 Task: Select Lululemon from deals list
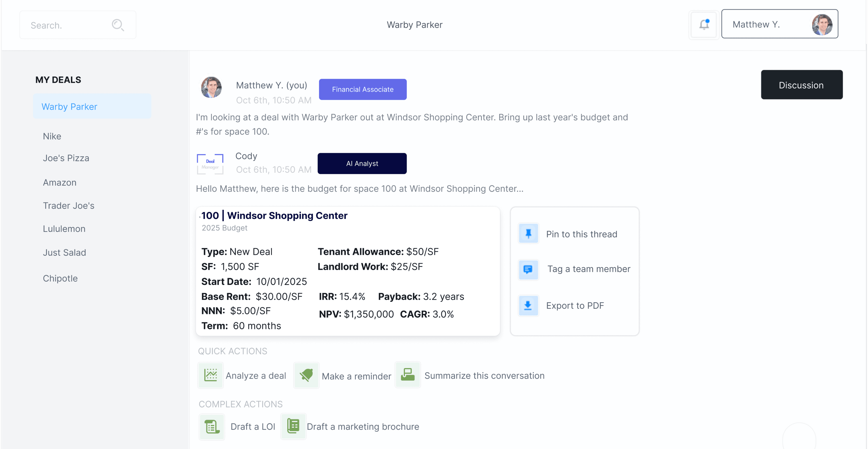pyautogui.click(x=64, y=228)
